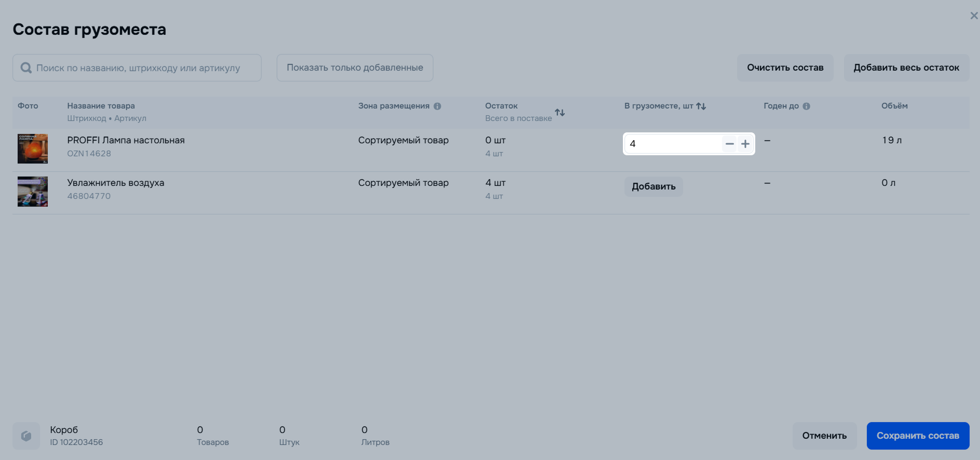The width and height of the screenshot is (980, 460).
Task: Click the info icon beside Годен до
Action: 806,106
